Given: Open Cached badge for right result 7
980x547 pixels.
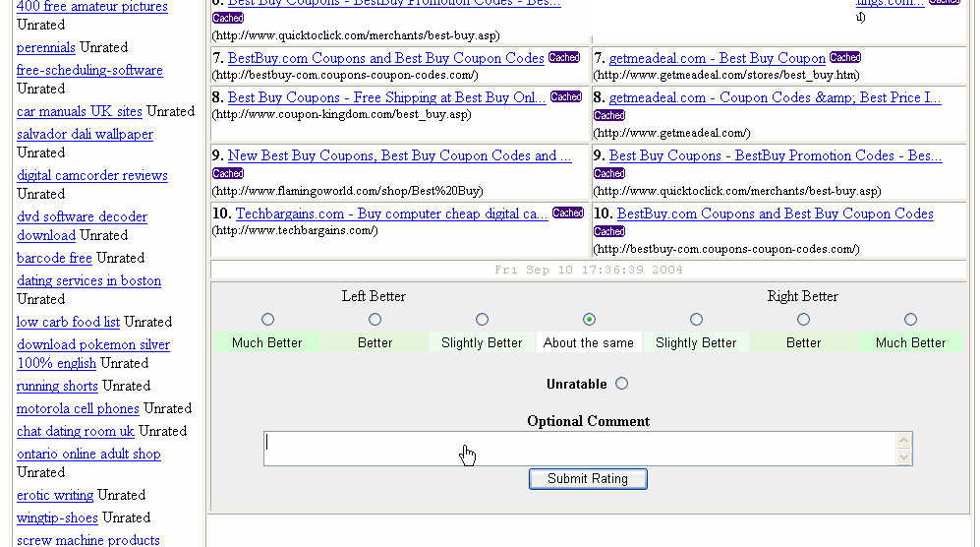Looking at the screenshot, I should 845,58.
